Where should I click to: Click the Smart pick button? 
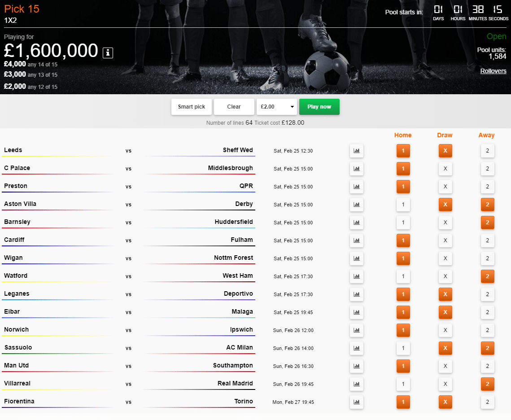(x=192, y=107)
